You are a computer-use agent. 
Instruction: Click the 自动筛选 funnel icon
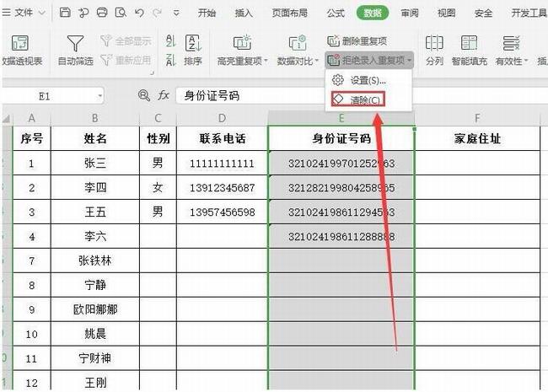point(75,43)
